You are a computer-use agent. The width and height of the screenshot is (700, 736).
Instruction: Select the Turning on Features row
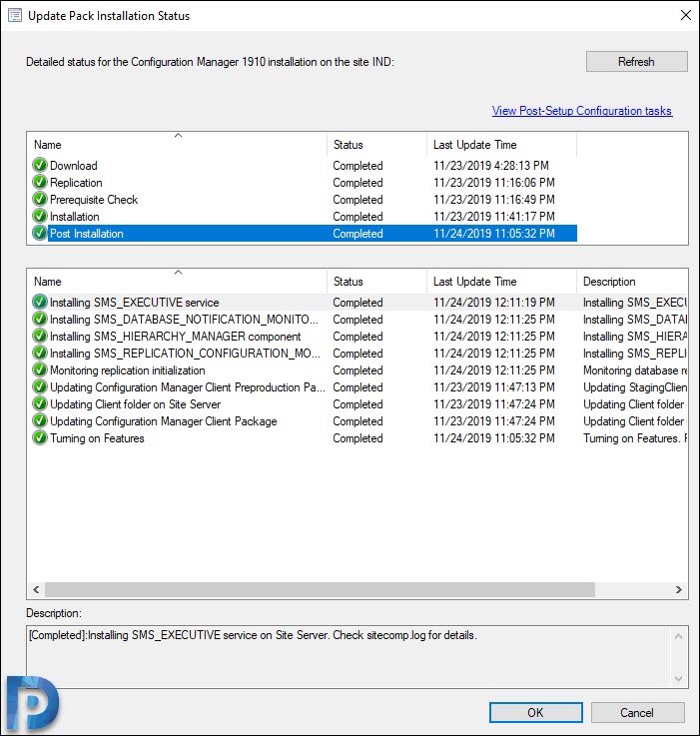tap(359, 438)
